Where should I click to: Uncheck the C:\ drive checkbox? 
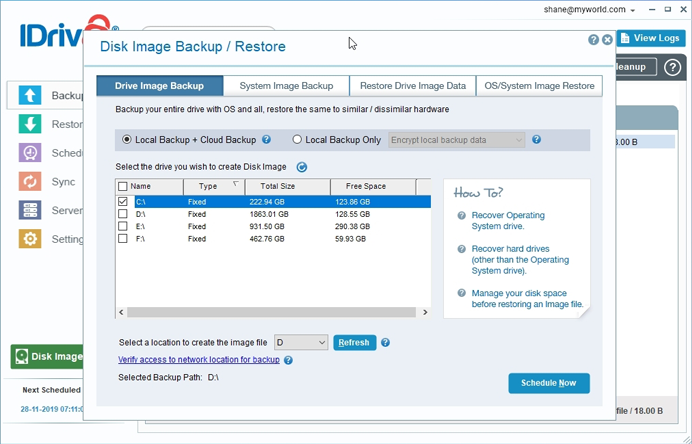pos(123,202)
